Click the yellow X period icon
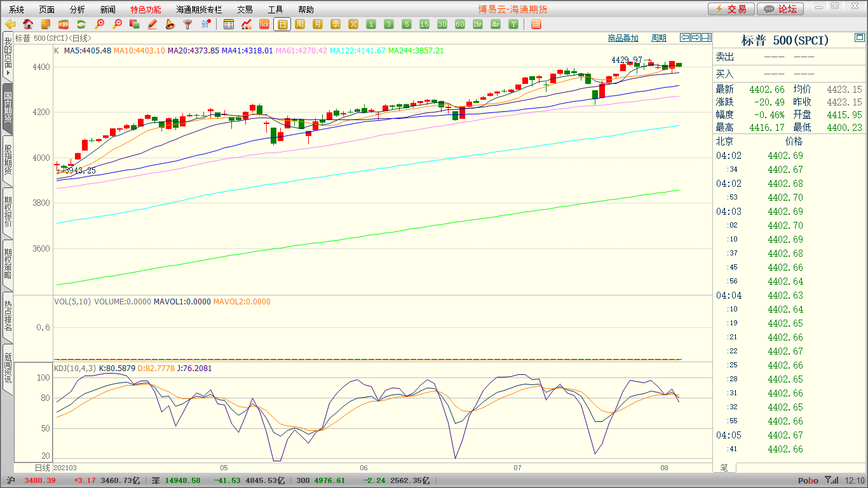868x488 pixels. pyautogui.click(x=353, y=24)
